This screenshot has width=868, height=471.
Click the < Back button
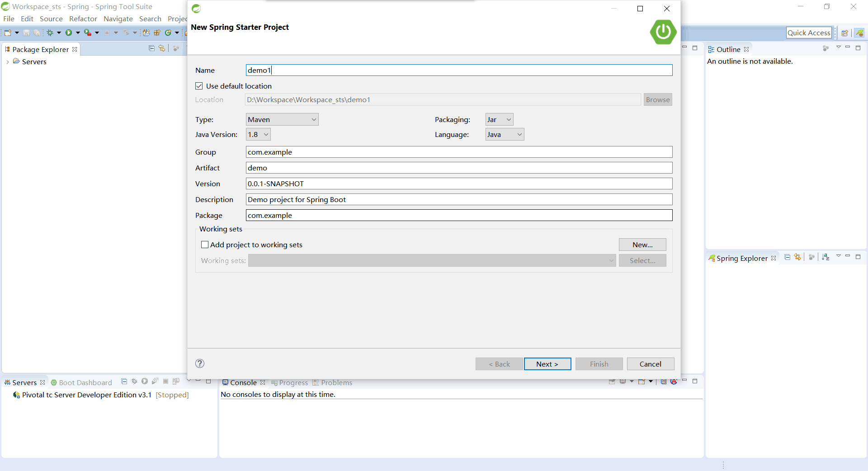499,364
